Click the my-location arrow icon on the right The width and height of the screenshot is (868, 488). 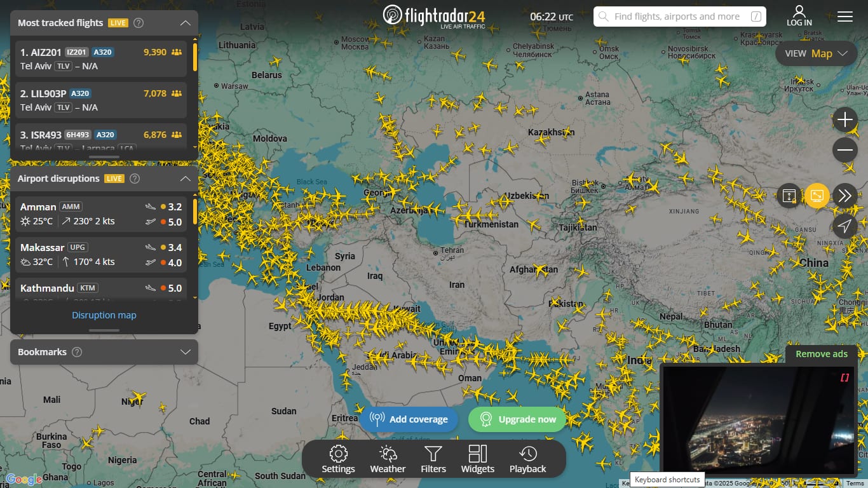845,227
